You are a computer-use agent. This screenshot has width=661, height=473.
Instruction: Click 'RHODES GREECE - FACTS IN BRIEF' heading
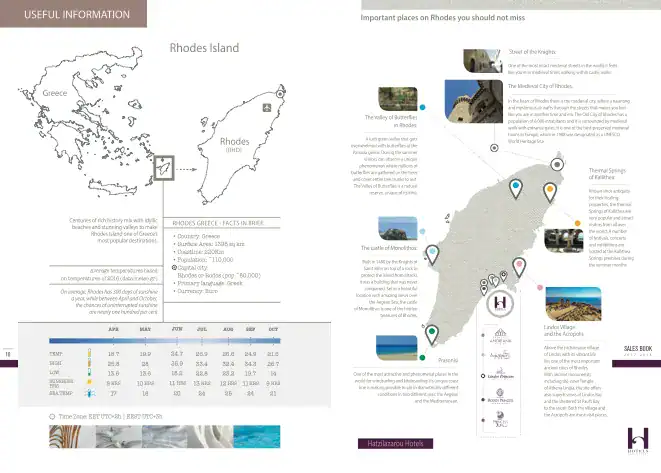point(218,223)
